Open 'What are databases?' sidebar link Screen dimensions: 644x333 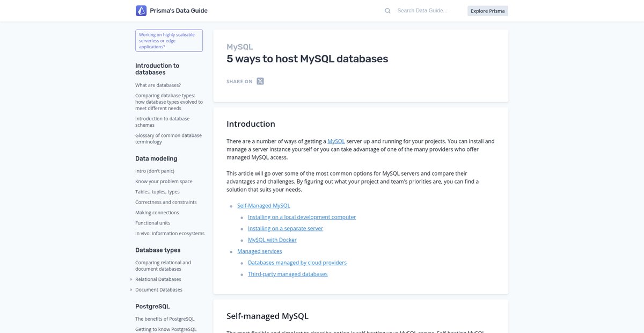(158, 85)
